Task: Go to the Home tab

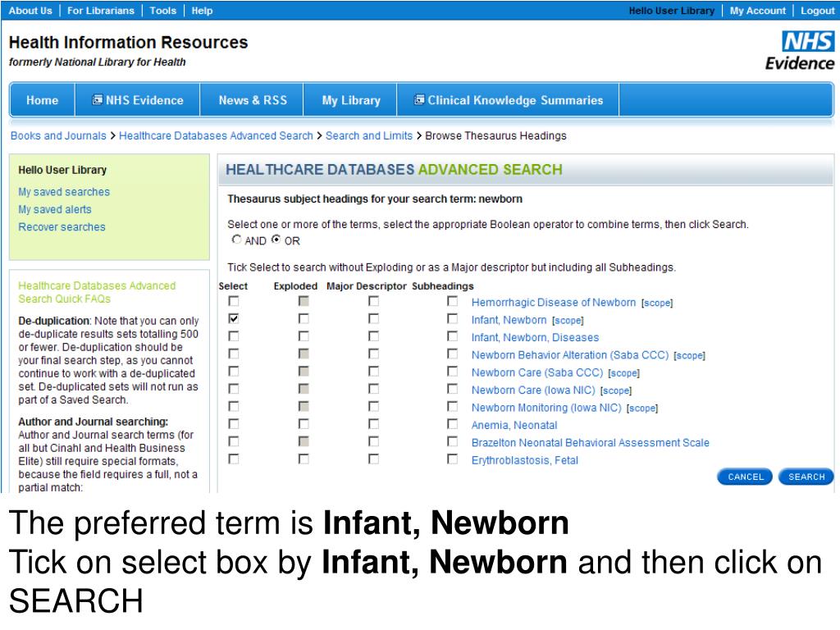Action: coord(43,100)
